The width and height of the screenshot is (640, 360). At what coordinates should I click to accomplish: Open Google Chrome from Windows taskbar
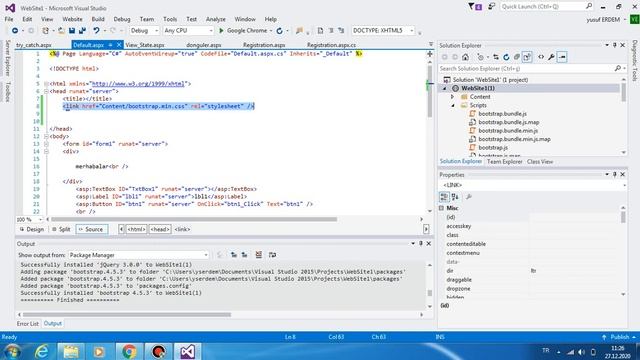pyautogui.click(x=129, y=351)
